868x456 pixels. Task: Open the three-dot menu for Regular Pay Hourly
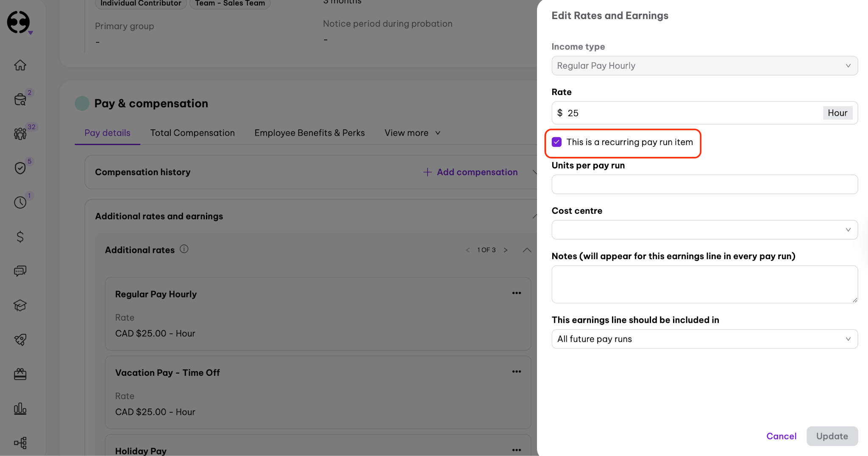point(516,293)
